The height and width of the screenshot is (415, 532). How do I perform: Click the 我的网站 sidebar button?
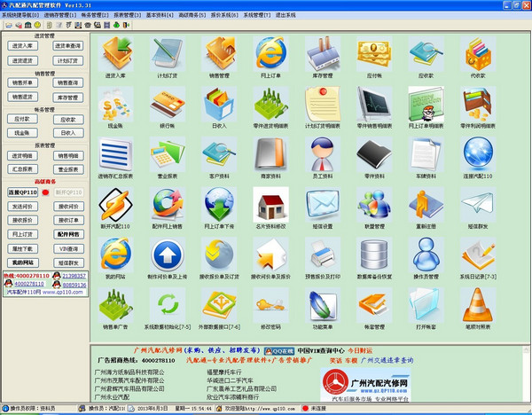[23, 262]
